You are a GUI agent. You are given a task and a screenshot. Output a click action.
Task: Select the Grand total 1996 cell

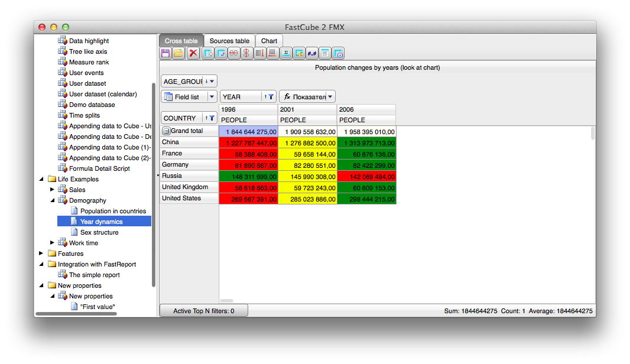click(249, 132)
